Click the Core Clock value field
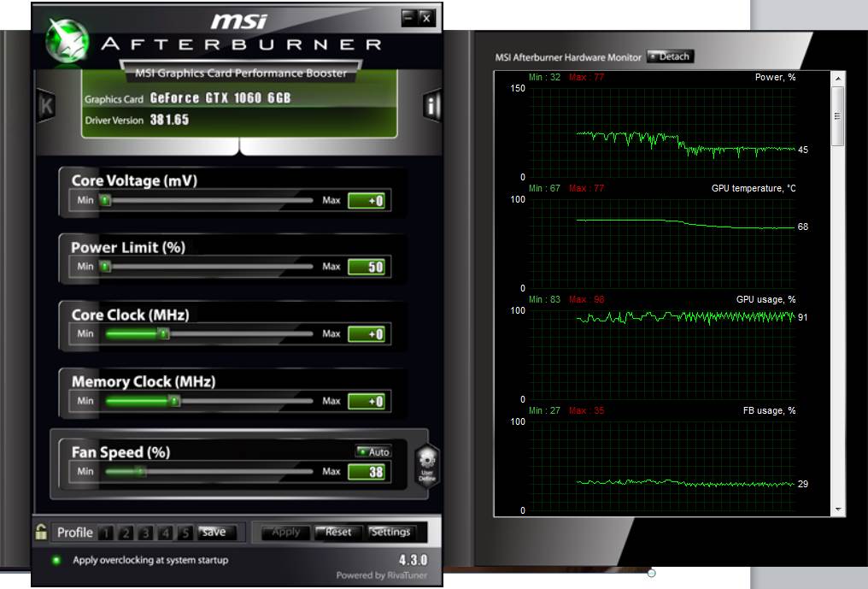868x589 pixels. tap(368, 334)
